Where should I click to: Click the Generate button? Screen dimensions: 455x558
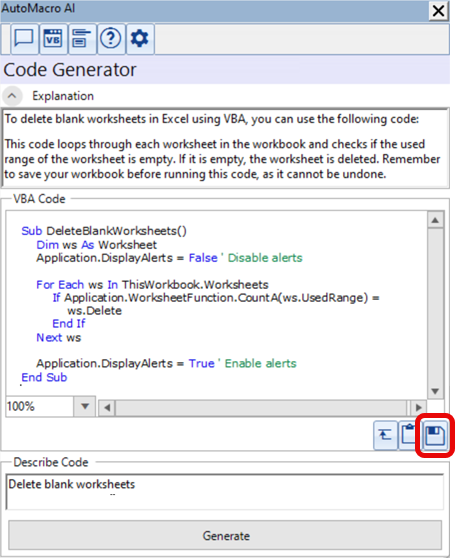(225, 536)
